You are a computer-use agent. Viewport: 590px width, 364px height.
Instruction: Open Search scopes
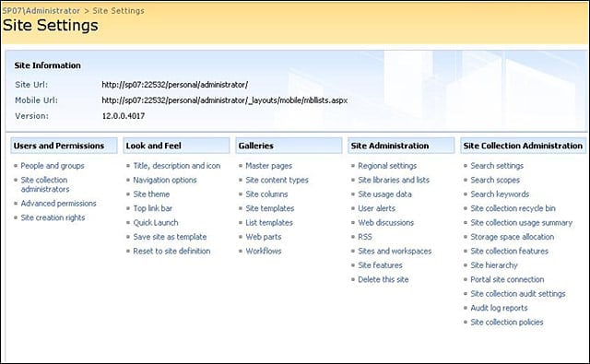pyautogui.click(x=495, y=180)
